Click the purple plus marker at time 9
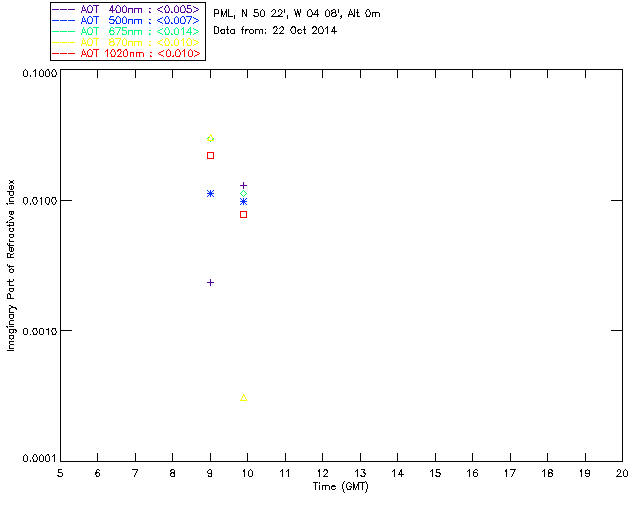The width and height of the screenshot is (640, 512). 210,283
